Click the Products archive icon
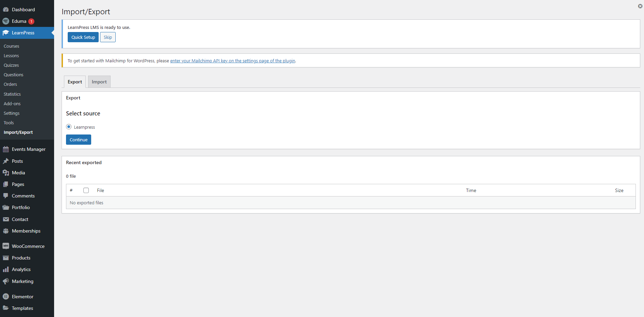Viewport: 644px width, 317px height. [6, 258]
